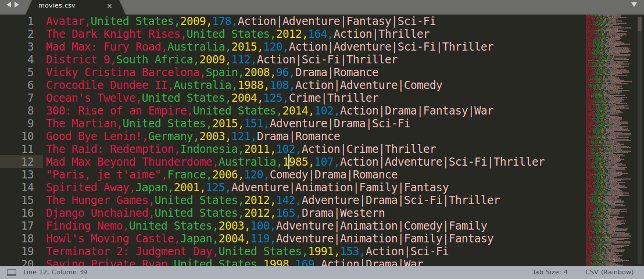
Task: Click line number 12 in gutter
Action: tap(27, 162)
